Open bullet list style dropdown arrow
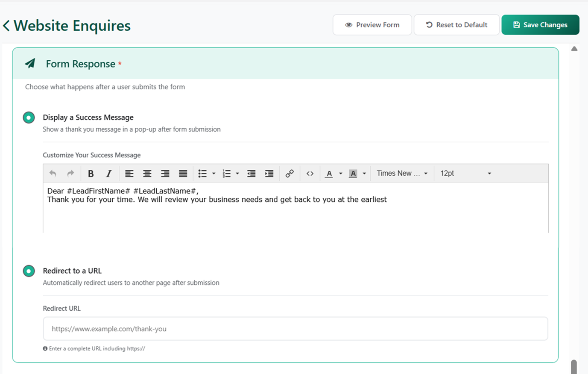 click(214, 173)
